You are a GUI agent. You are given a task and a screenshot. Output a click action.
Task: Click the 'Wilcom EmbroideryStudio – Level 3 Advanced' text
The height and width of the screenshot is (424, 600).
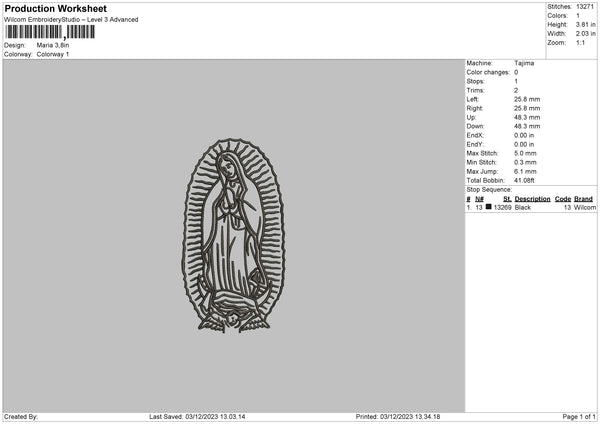pos(71,20)
